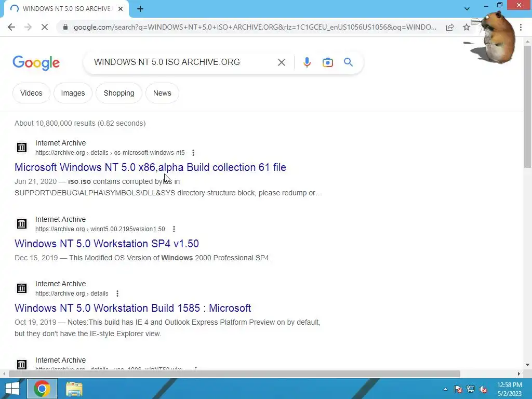
Task: Open a new tab
Action: 140,9
